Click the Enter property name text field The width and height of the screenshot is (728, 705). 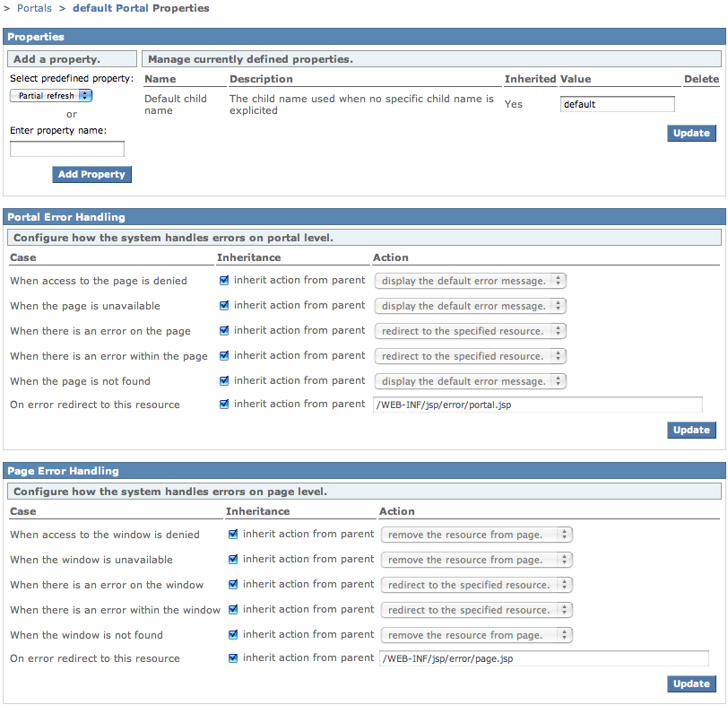click(67, 149)
